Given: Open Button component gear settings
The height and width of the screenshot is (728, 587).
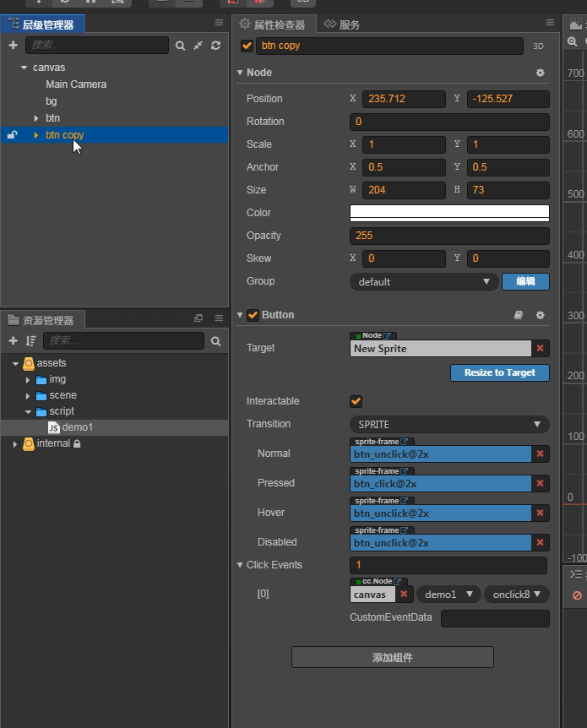Looking at the screenshot, I should coord(540,315).
